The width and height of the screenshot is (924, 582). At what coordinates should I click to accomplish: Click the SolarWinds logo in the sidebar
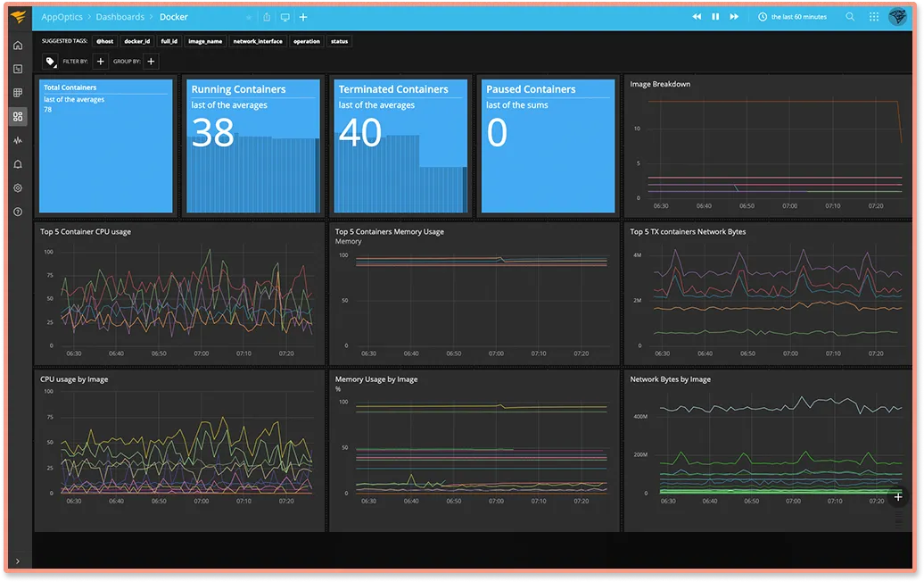(x=18, y=16)
